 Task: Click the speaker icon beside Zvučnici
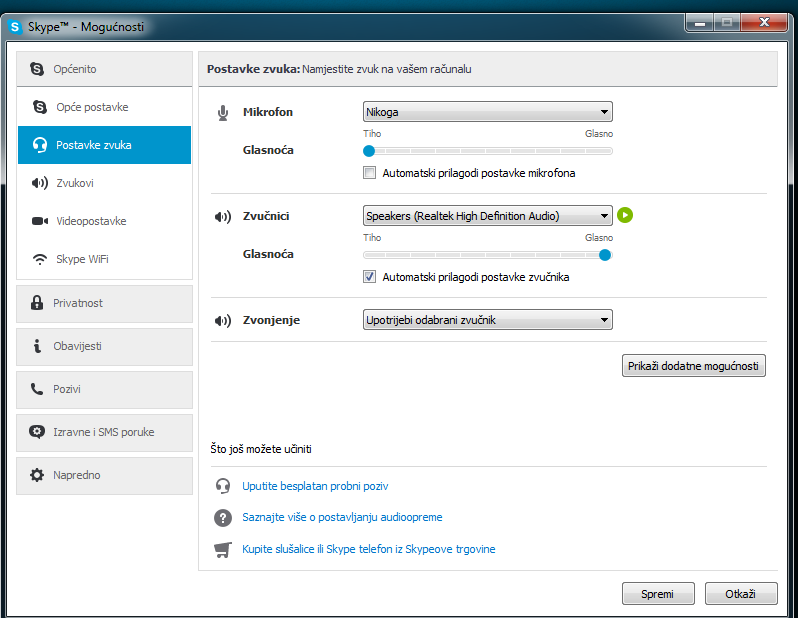[x=223, y=216]
